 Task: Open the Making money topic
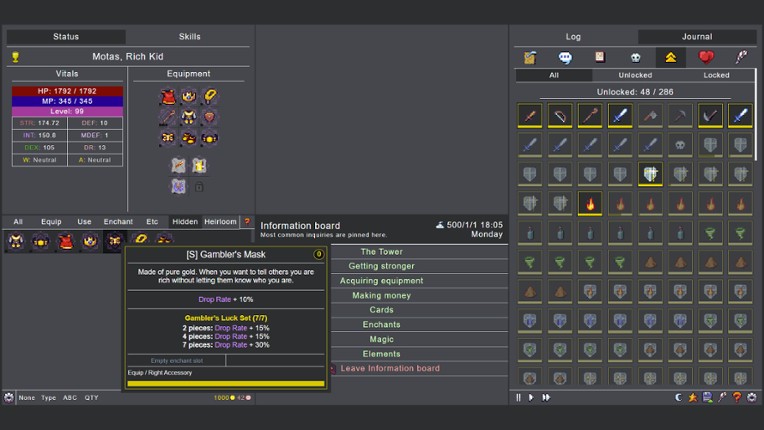(381, 295)
